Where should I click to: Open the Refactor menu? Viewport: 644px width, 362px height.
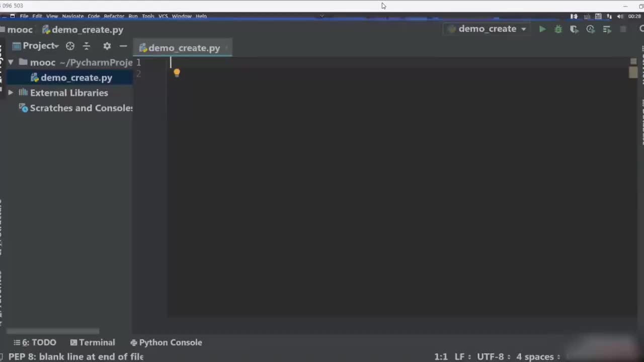click(x=114, y=16)
